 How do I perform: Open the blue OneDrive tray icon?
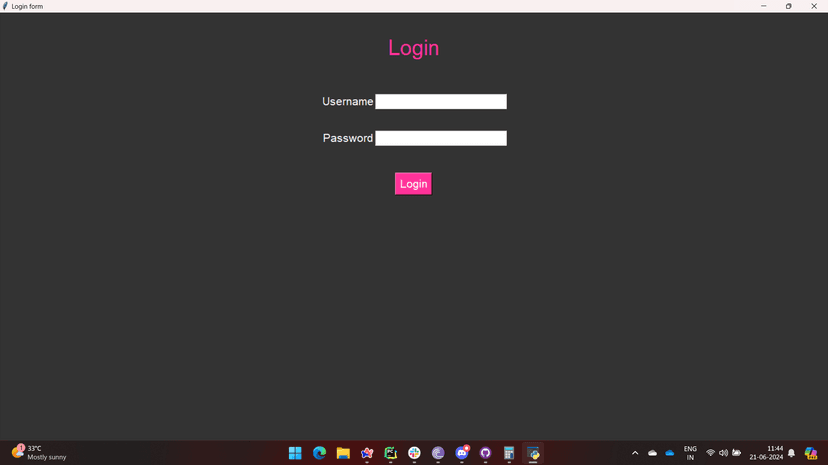670,453
